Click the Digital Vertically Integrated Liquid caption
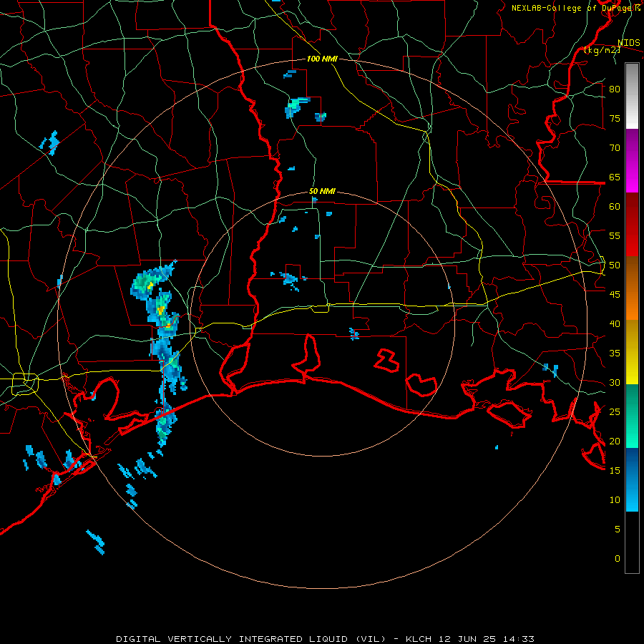This screenshot has height=644, width=644. [x=326, y=639]
